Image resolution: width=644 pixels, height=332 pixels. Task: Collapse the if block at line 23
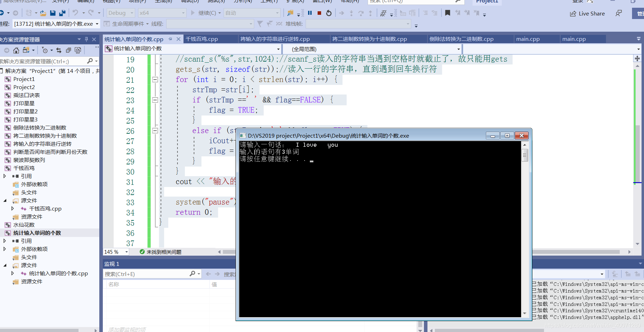coord(155,100)
